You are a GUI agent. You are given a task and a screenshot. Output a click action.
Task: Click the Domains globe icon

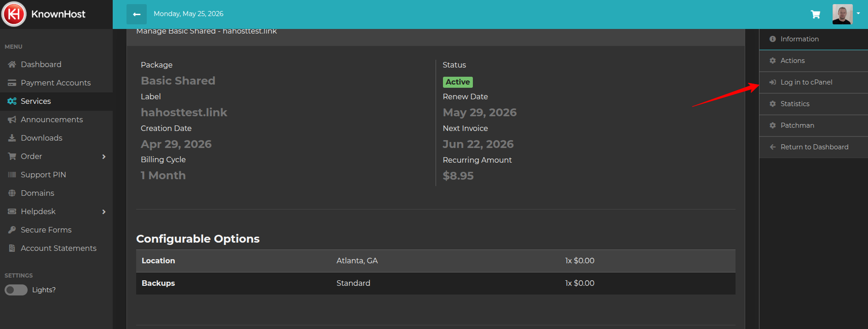(x=12, y=193)
